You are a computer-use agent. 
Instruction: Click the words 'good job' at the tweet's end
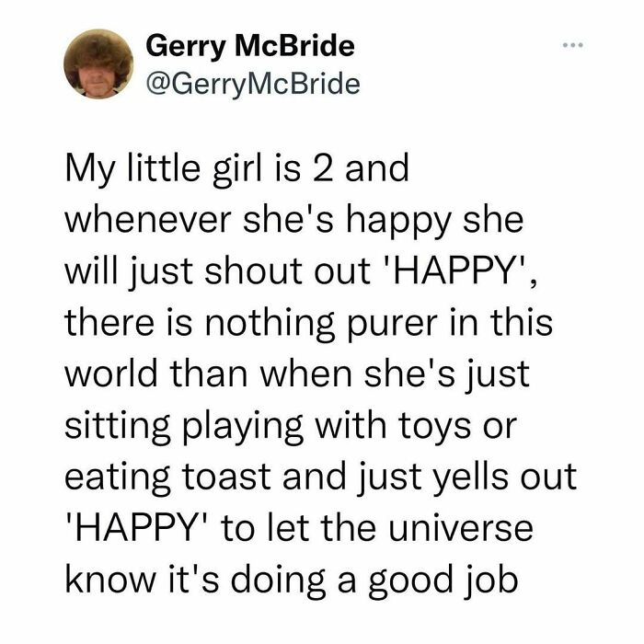tap(443, 580)
